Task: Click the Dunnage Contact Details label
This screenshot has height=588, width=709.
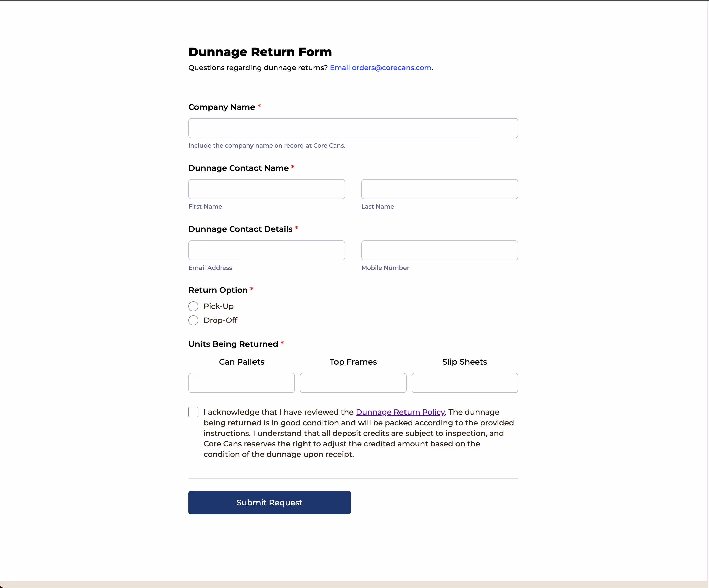Action: (240, 229)
